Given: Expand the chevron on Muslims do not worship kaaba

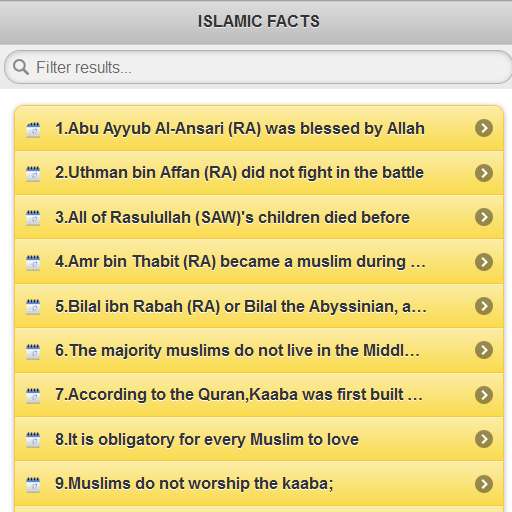Looking at the screenshot, I should click(x=484, y=484).
